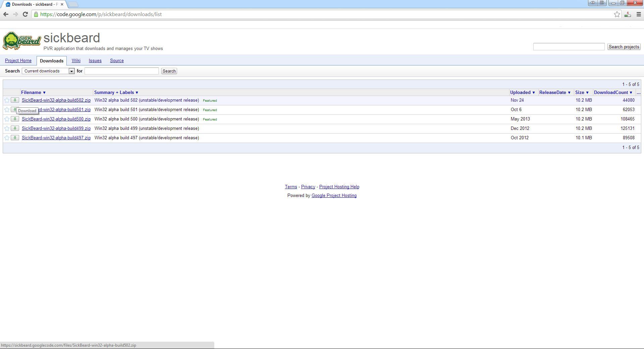Viewport: 644px width, 349px height.
Task: Click green padlock in address bar
Action: pos(36,14)
